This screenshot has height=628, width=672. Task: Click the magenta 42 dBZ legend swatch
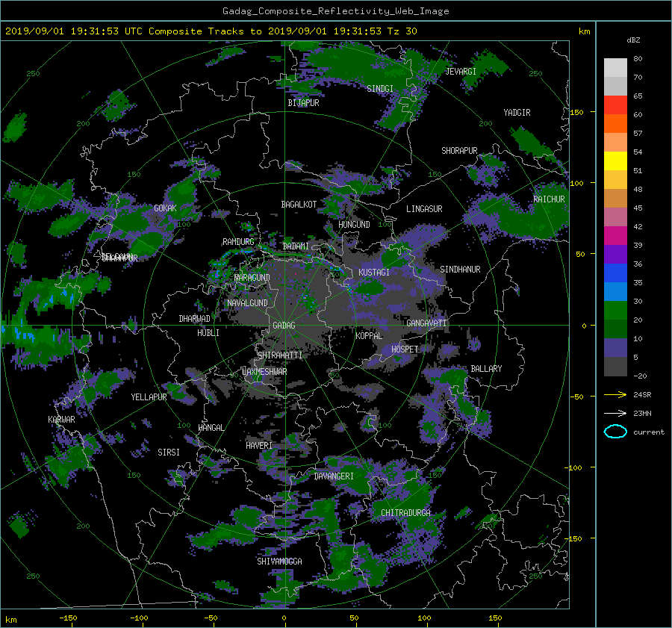click(615, 235)
